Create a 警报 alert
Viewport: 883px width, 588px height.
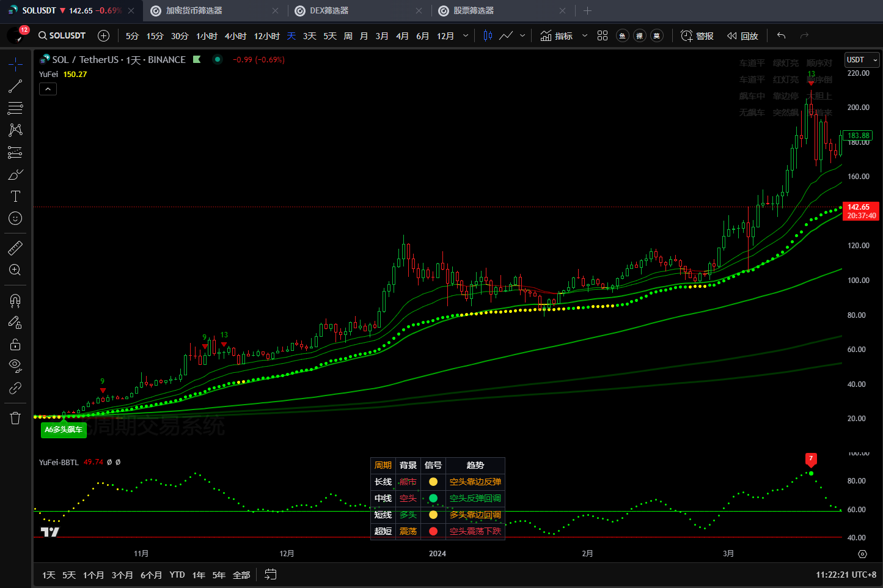click(697, 36)
